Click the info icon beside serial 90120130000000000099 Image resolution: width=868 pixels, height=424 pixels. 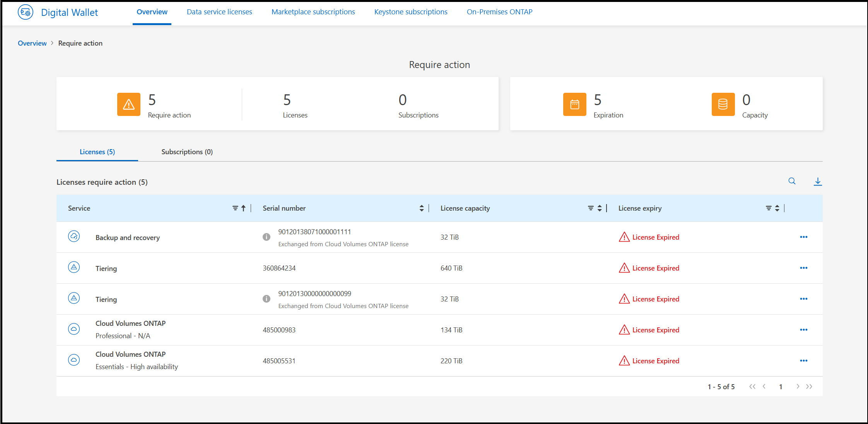pos(267,299)
